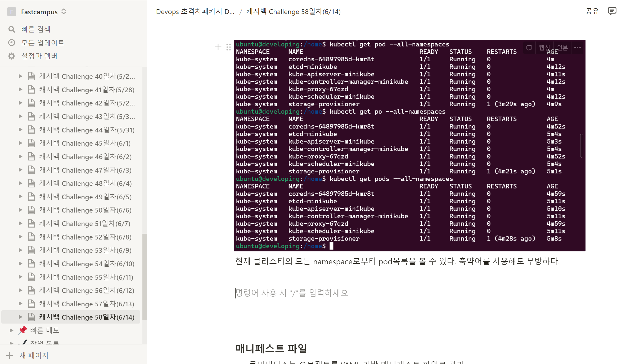Open all updates clock icon
The image size is (617, 364).
[x=11, y=43]
